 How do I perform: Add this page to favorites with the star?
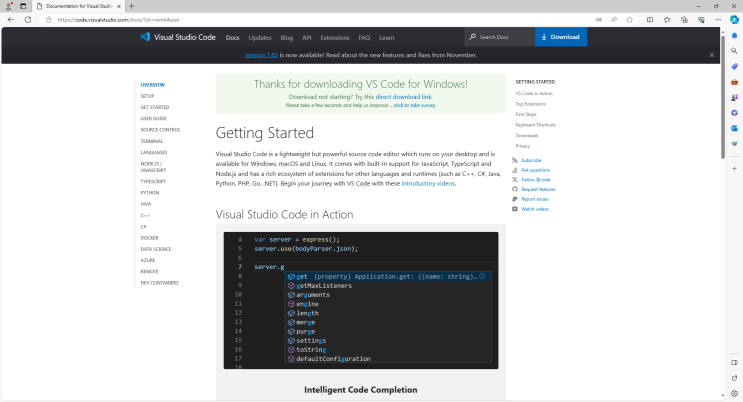629,19
